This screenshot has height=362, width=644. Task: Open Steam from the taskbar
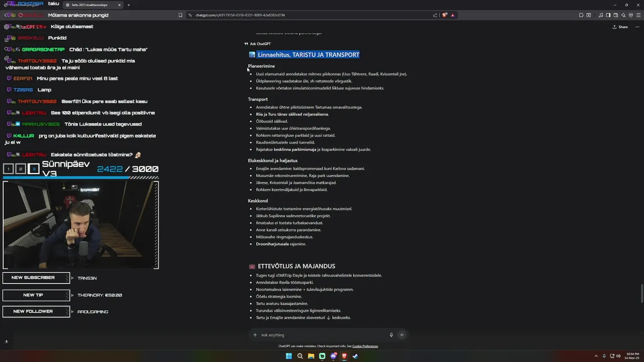point(355,356)
